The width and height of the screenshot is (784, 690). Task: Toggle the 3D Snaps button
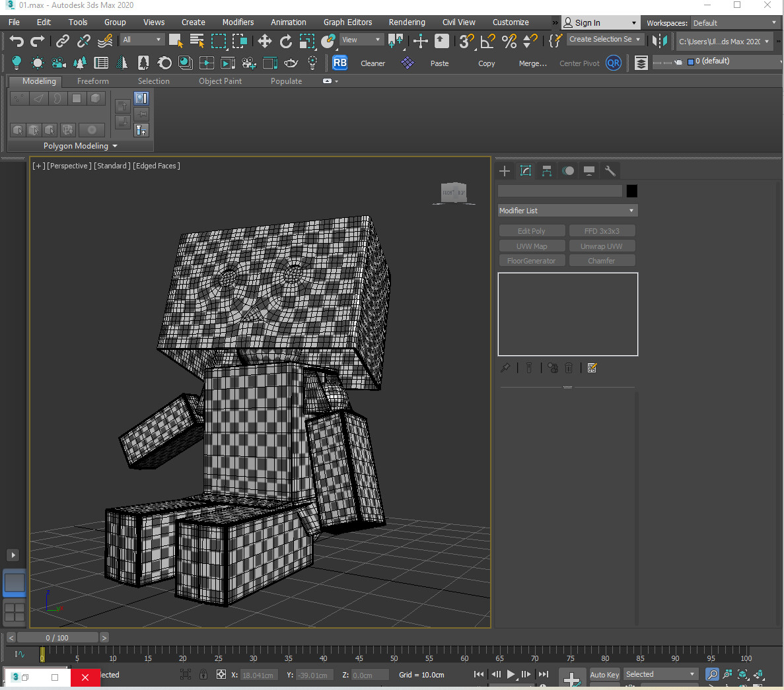click(x=466, y=40)
